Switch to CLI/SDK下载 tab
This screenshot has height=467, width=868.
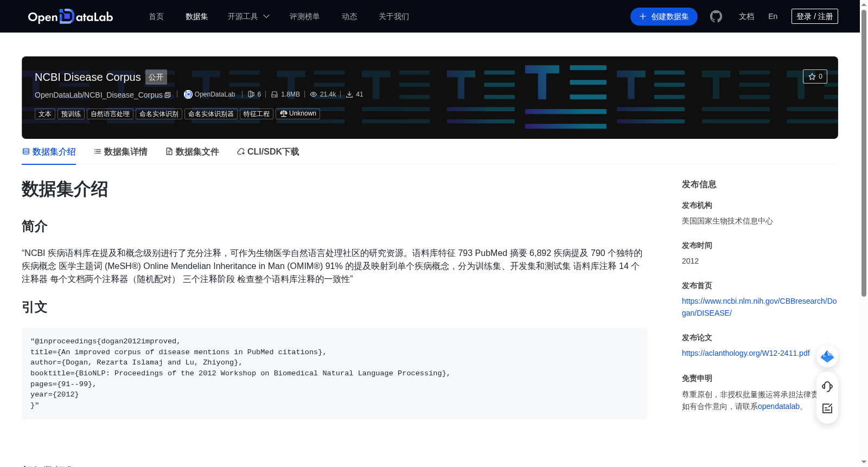tap(268, 152)
